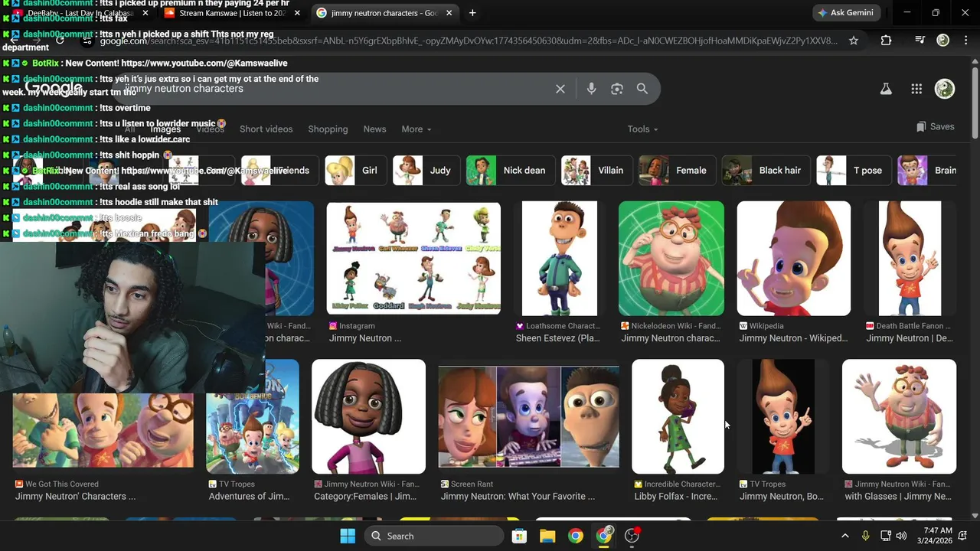This screenshot has height=551, width=980.
Task: Bookmark this page with the star
Action: (x=854, y=41)
